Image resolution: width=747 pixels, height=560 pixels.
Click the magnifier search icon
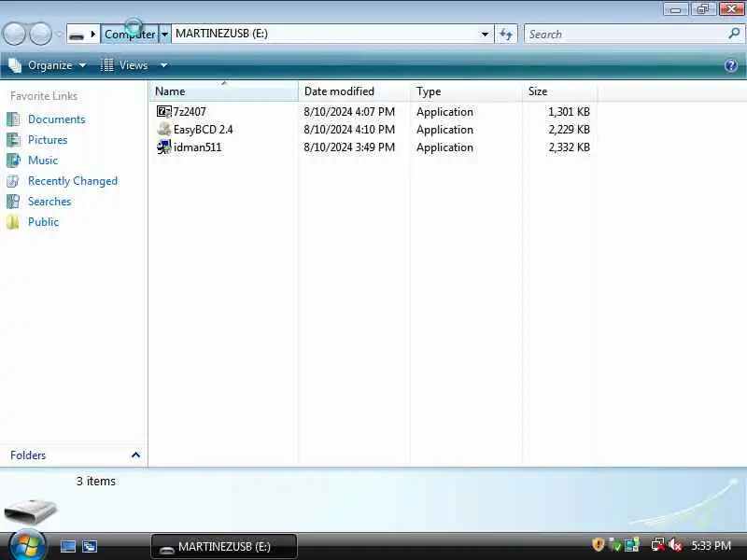(734, 34)
